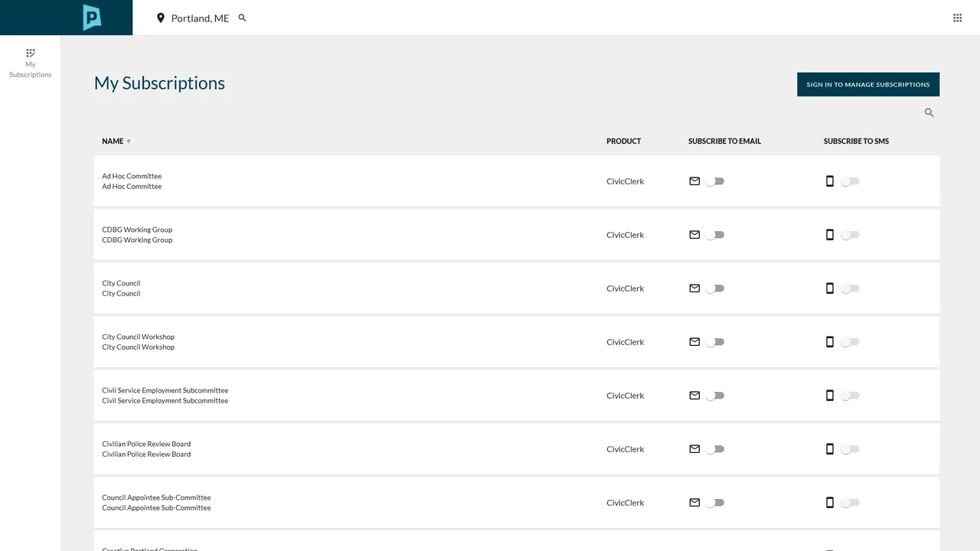The height and width of the screenshot is (551, 980).
Task: Click phone icon in City Council row
Action: click(829, 289)
